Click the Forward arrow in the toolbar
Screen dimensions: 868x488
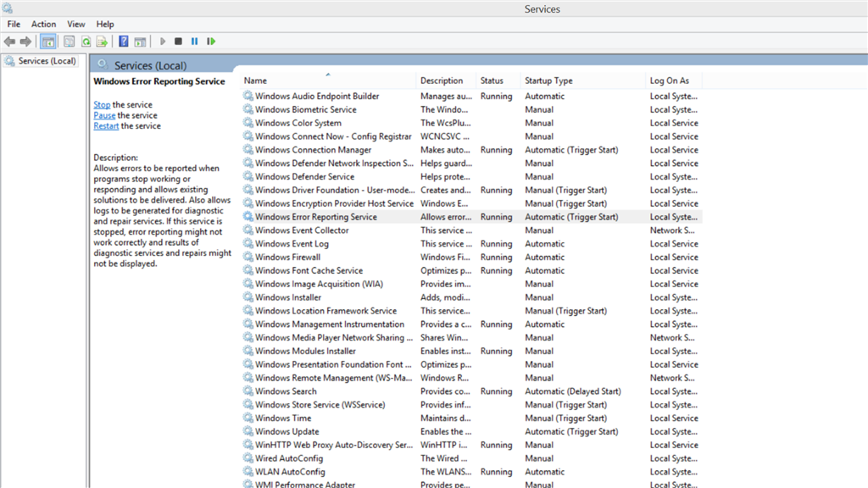point(25,42)
